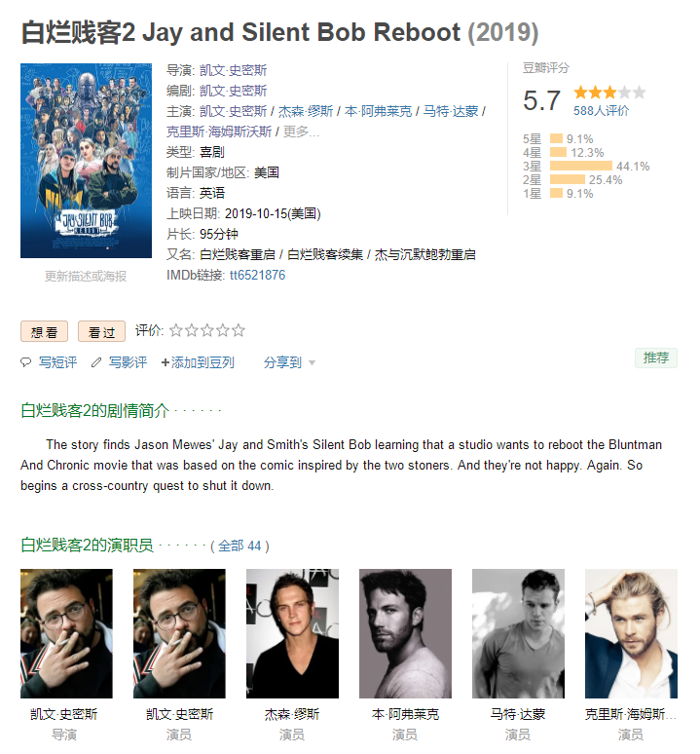Expand the 分享到 dropdown arrow
This screenshot has height=754, width=700.
click(312, 363)
